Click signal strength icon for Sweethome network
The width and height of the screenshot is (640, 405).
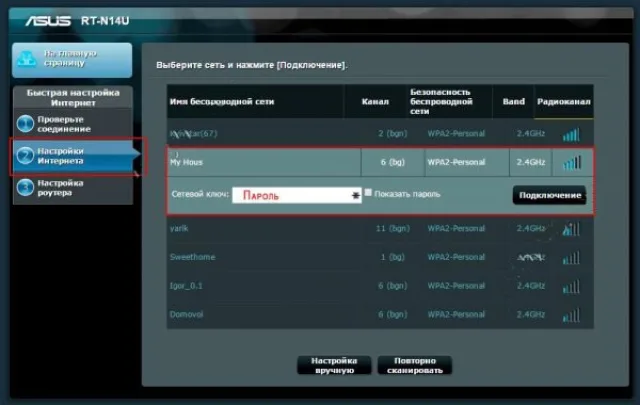(571, 258)
